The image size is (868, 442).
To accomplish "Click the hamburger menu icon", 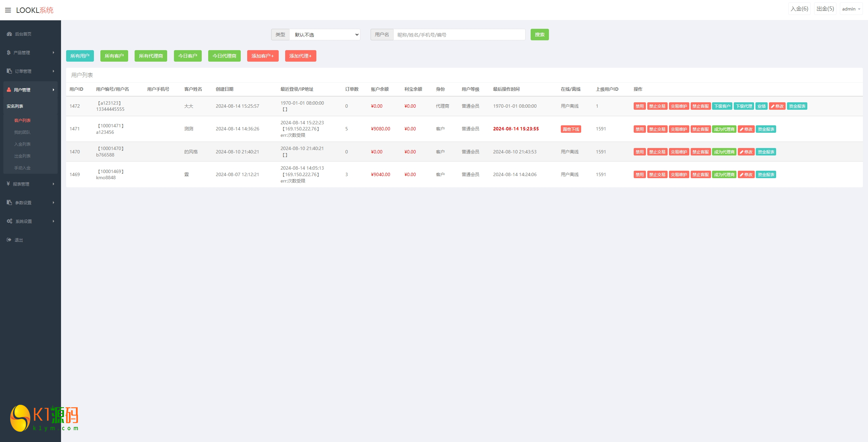I will 8,10.
